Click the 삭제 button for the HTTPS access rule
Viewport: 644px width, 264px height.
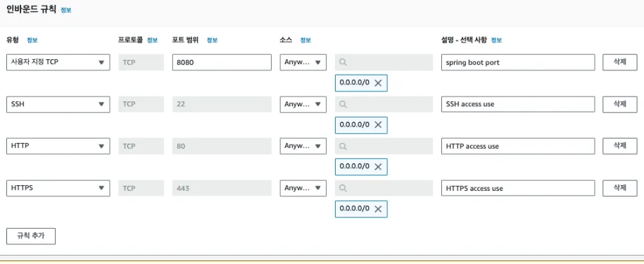620,188
